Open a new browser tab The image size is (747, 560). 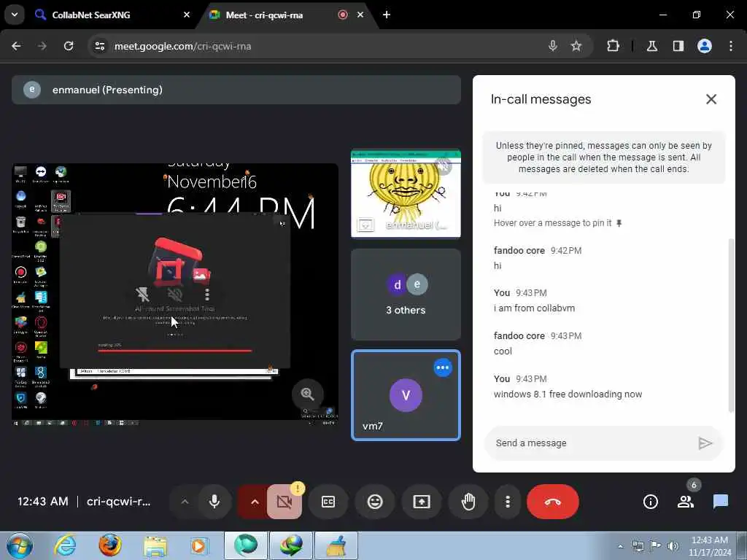coord(387,15)
